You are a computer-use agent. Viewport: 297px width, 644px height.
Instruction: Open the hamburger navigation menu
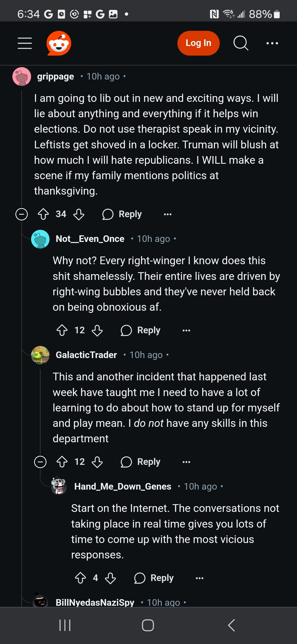(25, 43)
